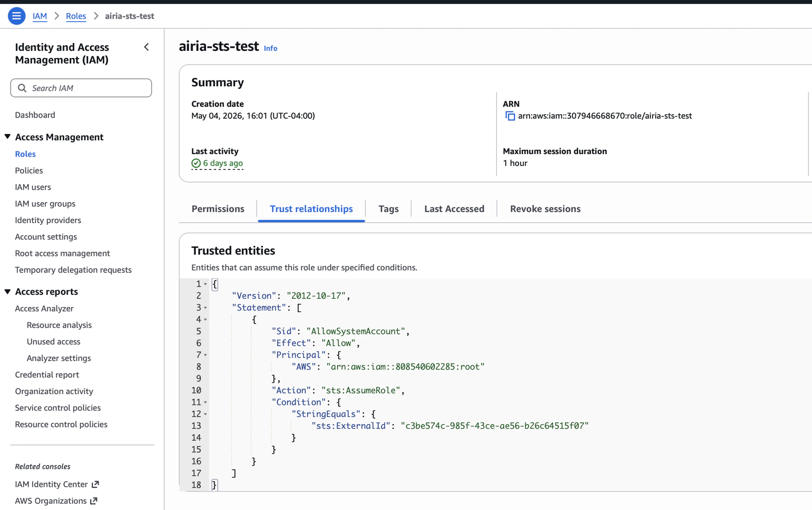
Task: Open Unused access under Access Analyzer
Action: tap(53, 342)
